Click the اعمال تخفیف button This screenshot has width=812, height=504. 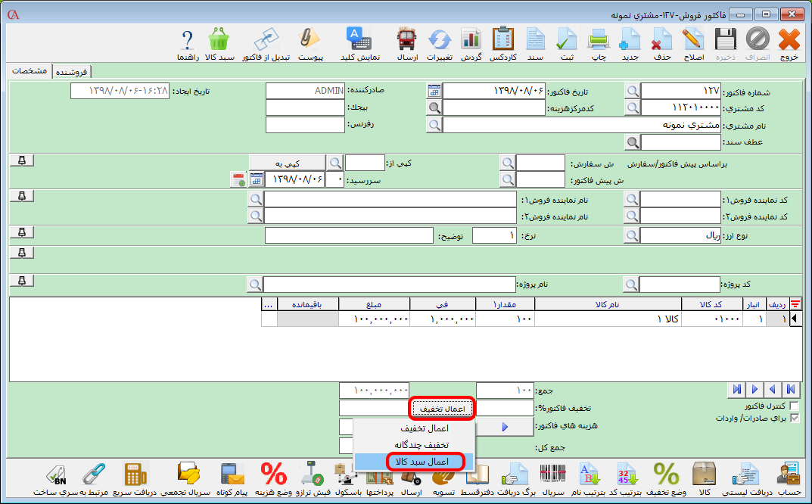click(x=442, y=409)
